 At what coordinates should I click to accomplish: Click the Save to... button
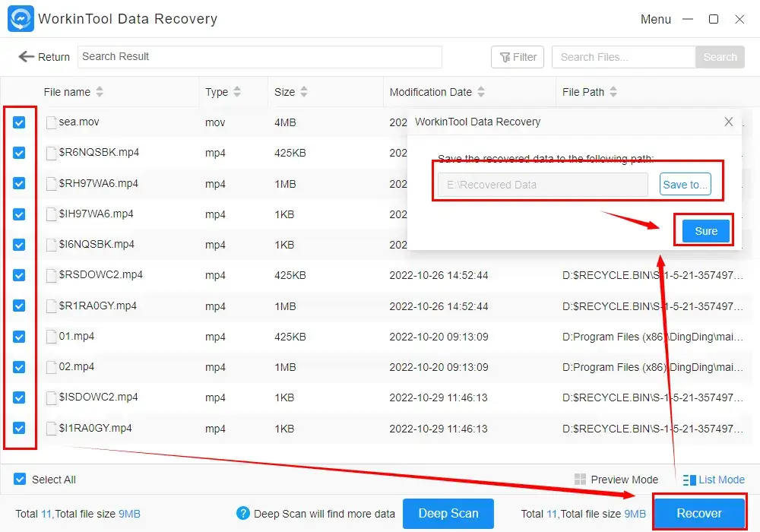click(685, 185)
